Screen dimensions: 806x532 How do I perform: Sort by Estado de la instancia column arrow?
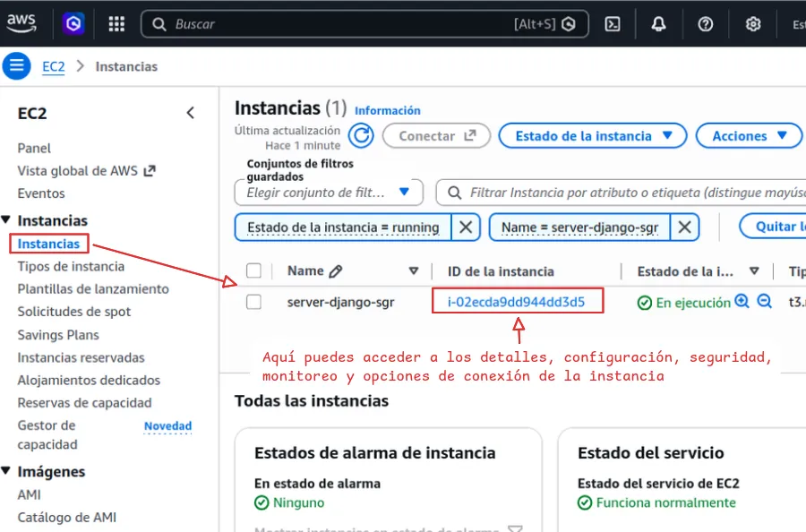tap(754, 270)
